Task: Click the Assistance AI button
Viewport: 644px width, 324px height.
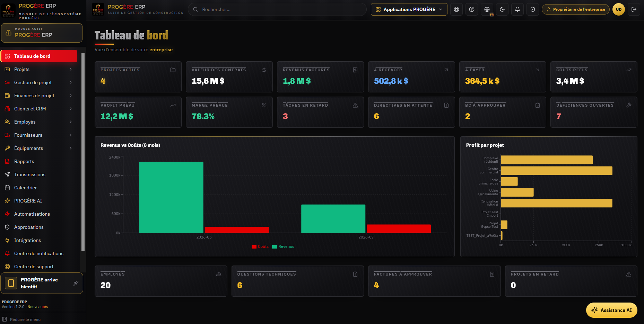Action: (x=612, y=310)
